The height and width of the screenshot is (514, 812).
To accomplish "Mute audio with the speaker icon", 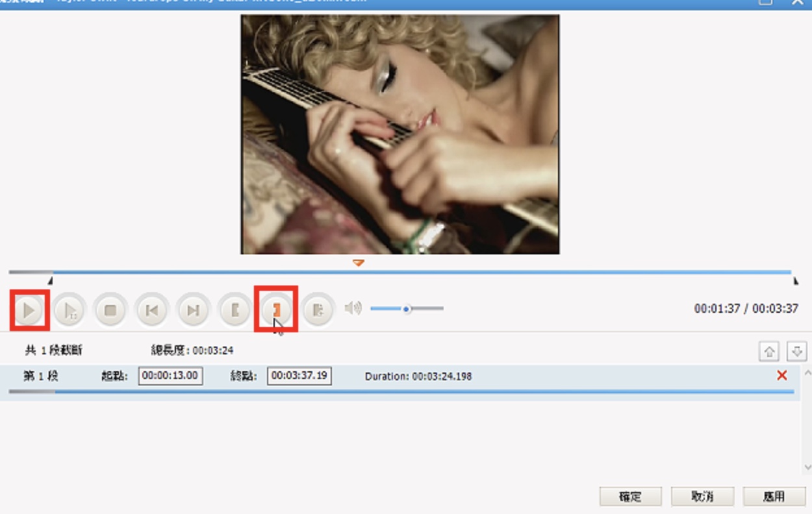I will [x=353, y=308].
